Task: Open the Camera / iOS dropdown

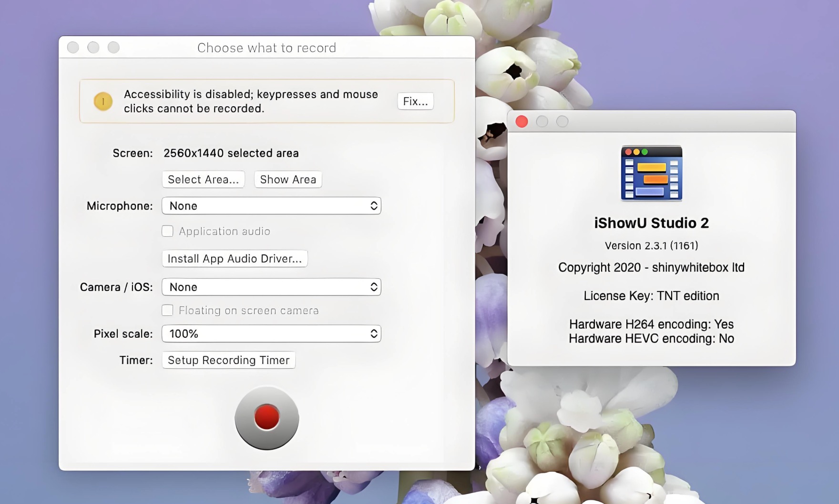Action: pos(271,287)
